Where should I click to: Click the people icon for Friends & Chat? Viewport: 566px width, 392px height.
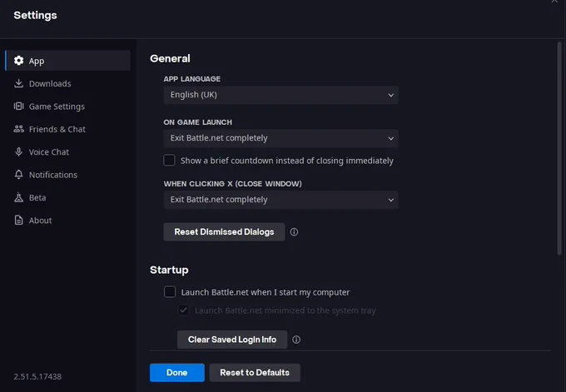point(19,129)
